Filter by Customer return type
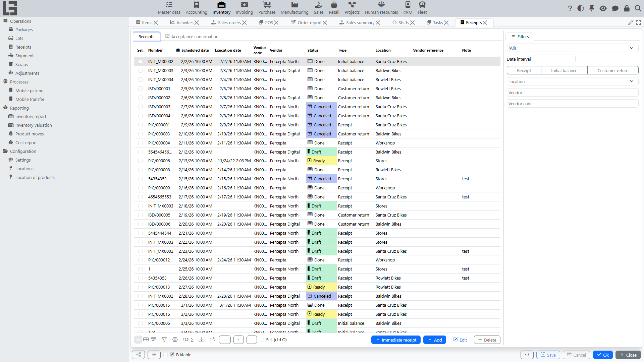Viewport: 644px width, 362px height. pos(613,70)
